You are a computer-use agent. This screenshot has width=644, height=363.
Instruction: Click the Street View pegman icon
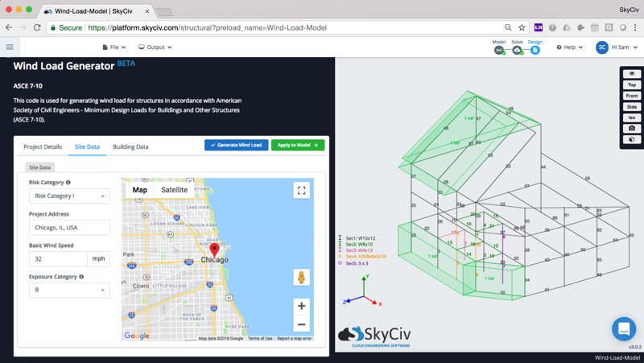[x=301, y=278]
